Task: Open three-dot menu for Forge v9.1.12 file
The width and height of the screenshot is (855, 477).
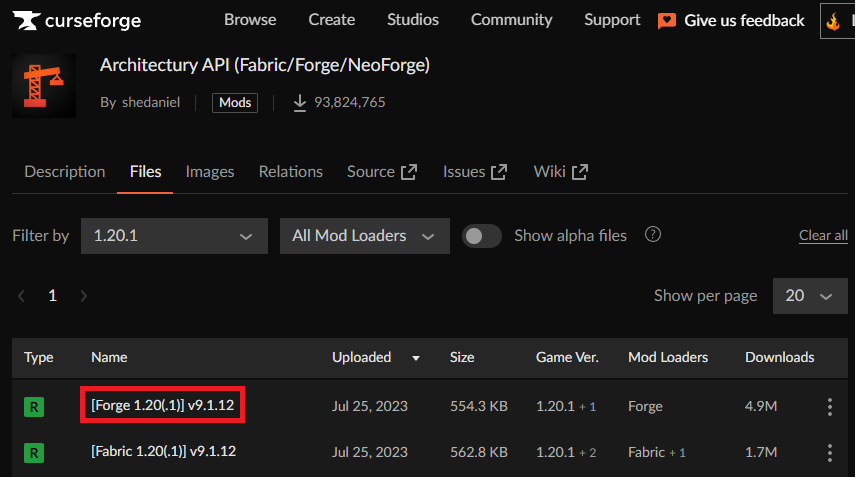Action: pyautogui.click(x=829, y=406)
